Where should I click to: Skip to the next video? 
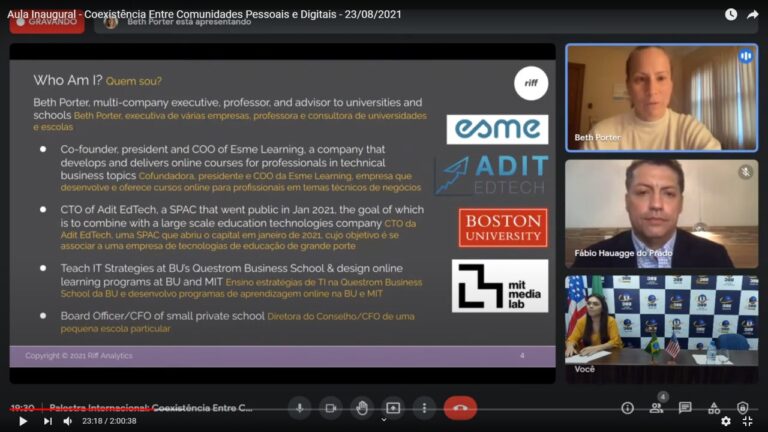pos(47,421)
